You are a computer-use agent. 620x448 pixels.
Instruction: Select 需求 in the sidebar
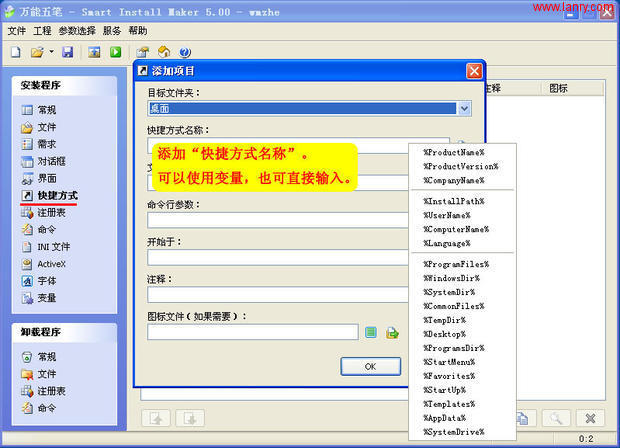click(39, 144)
